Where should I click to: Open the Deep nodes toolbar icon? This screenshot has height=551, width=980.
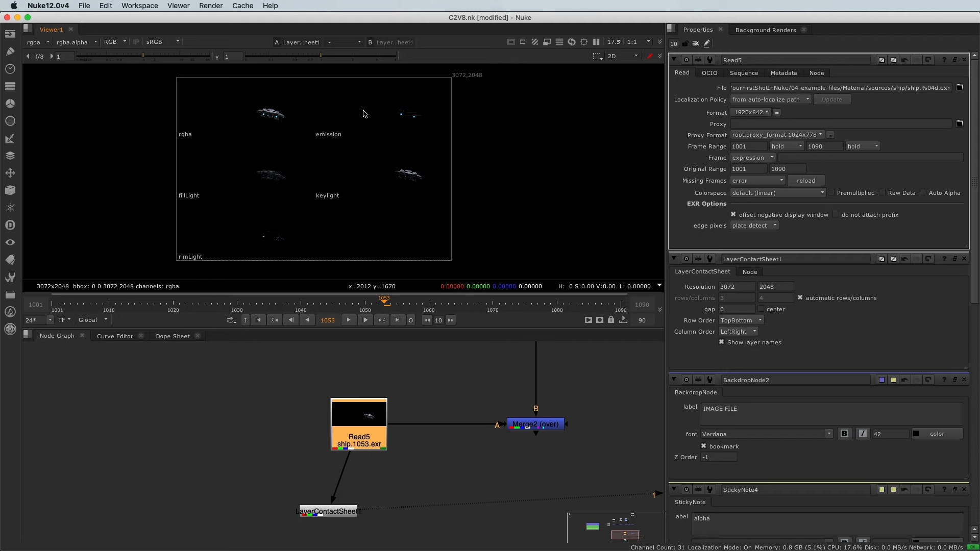click(x=10, y=225)
